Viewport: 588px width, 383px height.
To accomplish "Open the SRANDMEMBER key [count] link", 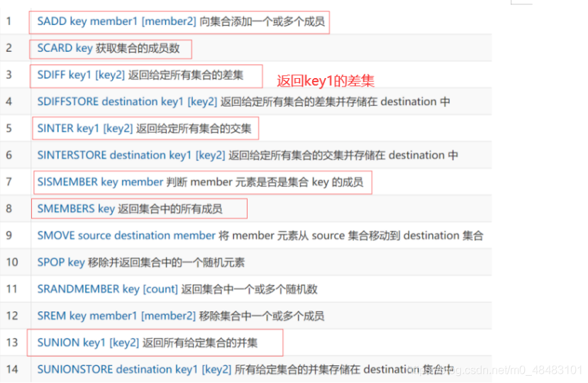I will 108,289.
